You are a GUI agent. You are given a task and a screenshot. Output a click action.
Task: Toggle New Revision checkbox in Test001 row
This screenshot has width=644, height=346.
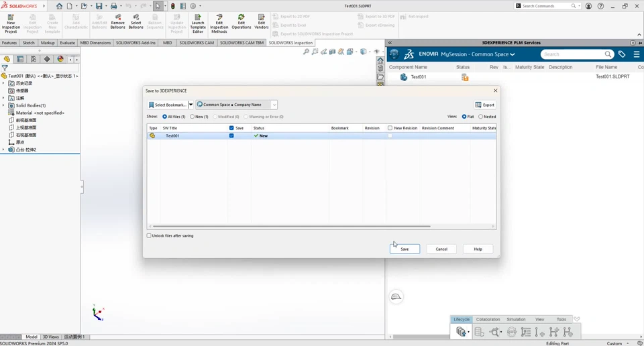(390, 136)
